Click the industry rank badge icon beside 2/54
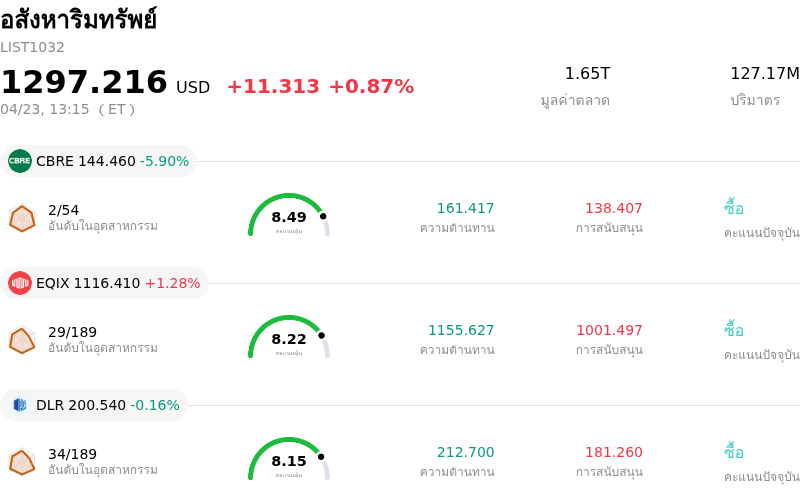The image size is (800, 499). pyautogui.click(x=22, y=218)
